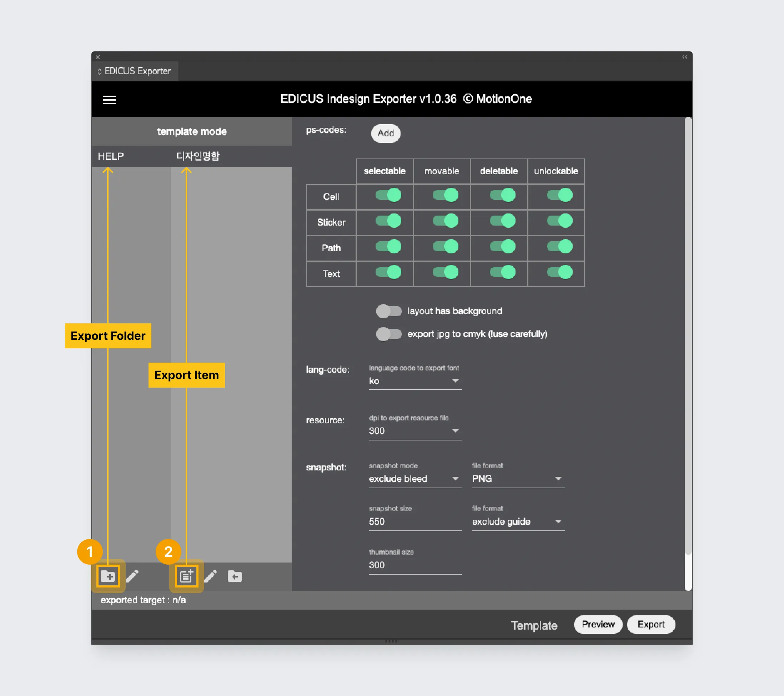Click the snapshot size field
The width and height of the screenshot is (784, 696).
(415, 522)
